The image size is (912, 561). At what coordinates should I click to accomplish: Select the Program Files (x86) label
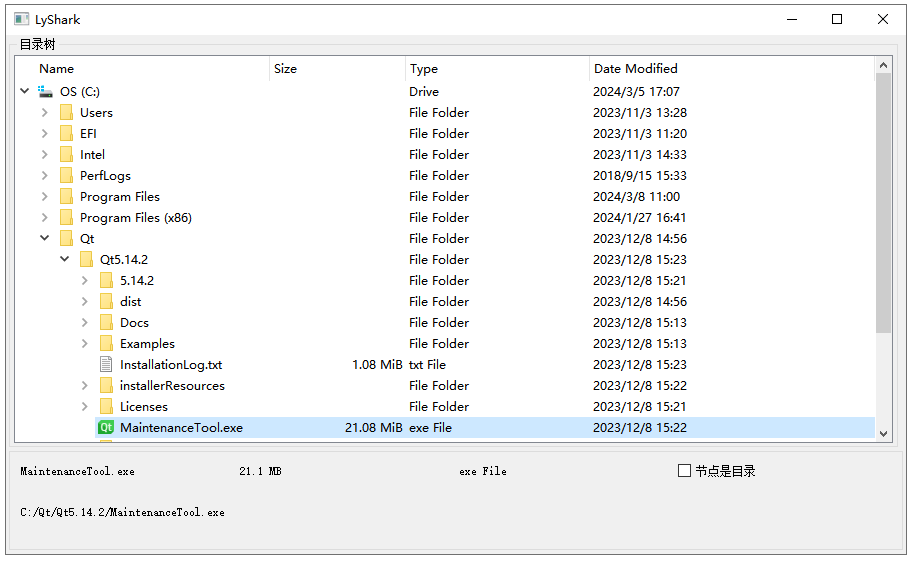136,217
